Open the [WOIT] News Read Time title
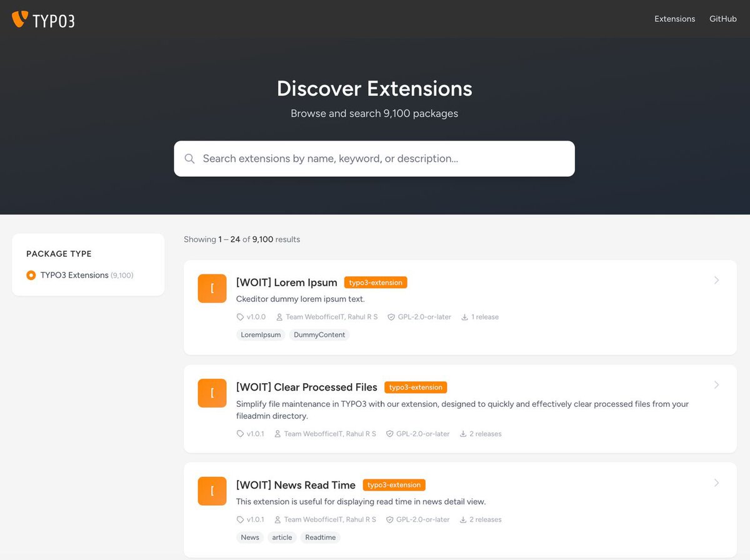 point(296,485)
